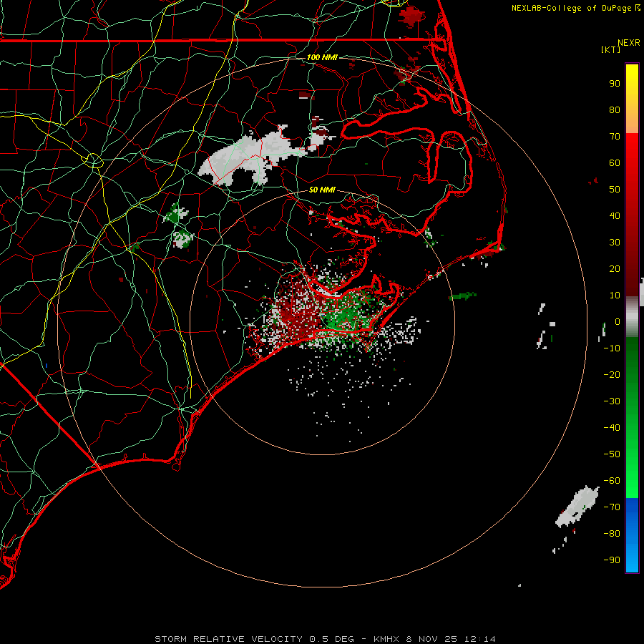Click the -80 value on velocity scale
The height and width of the screenshot is (644, 644).
click(612, 534)
